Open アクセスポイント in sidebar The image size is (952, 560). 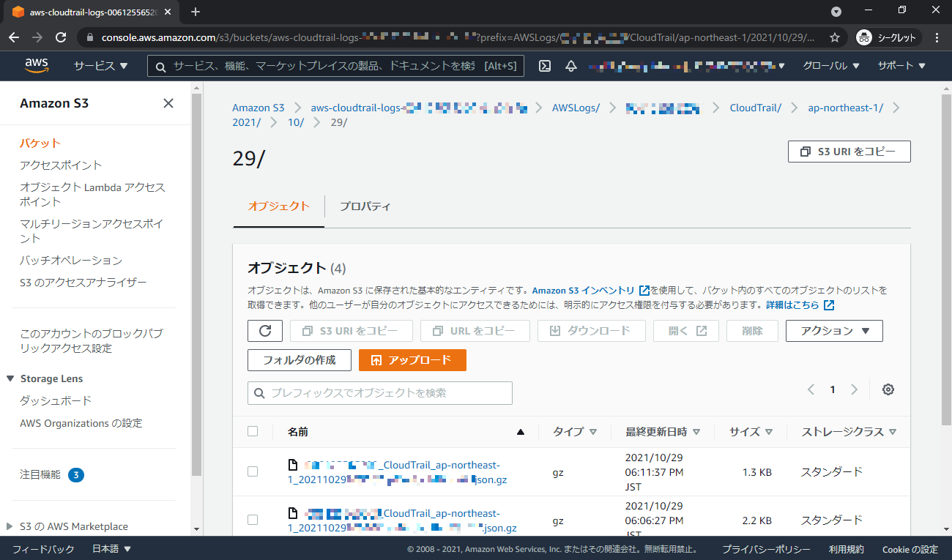pyautogui.click(x=61, y=165)
